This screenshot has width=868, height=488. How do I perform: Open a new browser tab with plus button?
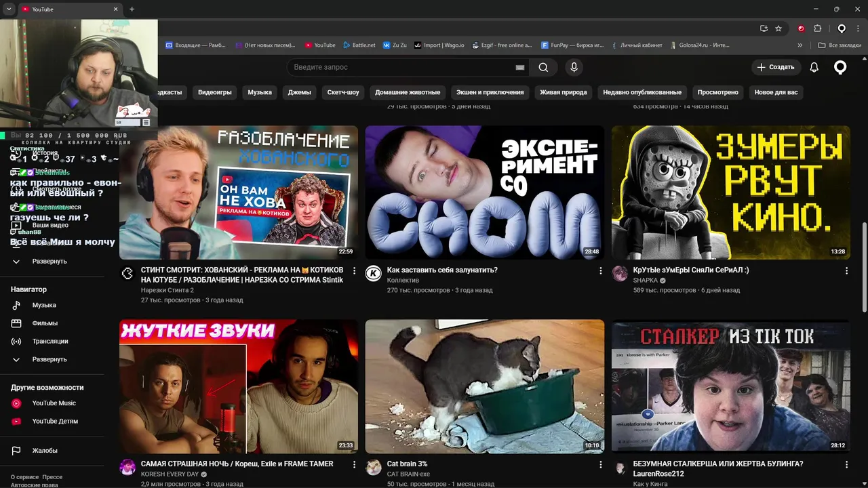coord(132,9)
